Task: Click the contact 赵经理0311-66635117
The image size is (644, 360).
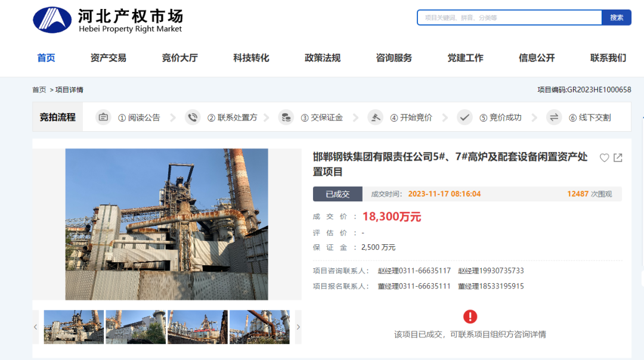Action: (x=414, y=271)
